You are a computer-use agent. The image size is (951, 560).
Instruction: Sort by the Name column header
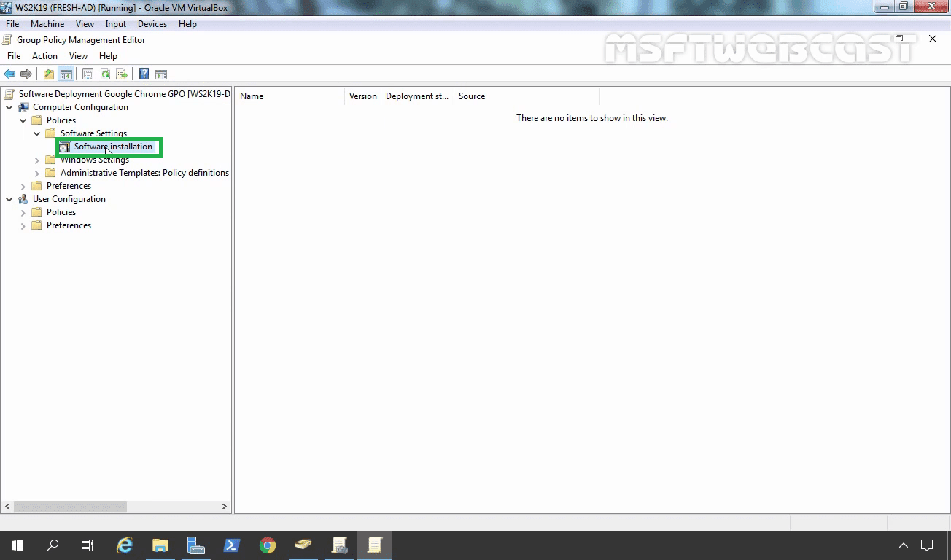click(290, 96)
